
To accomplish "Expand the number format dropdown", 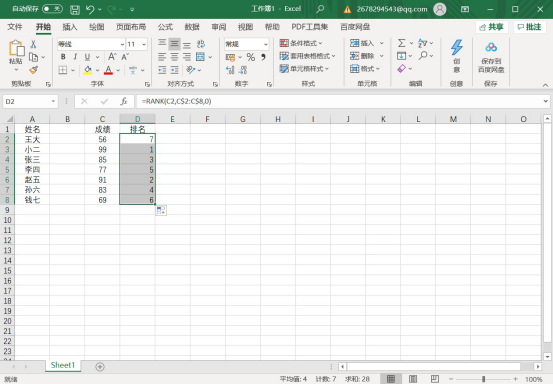I will click(x=266, y=44).
